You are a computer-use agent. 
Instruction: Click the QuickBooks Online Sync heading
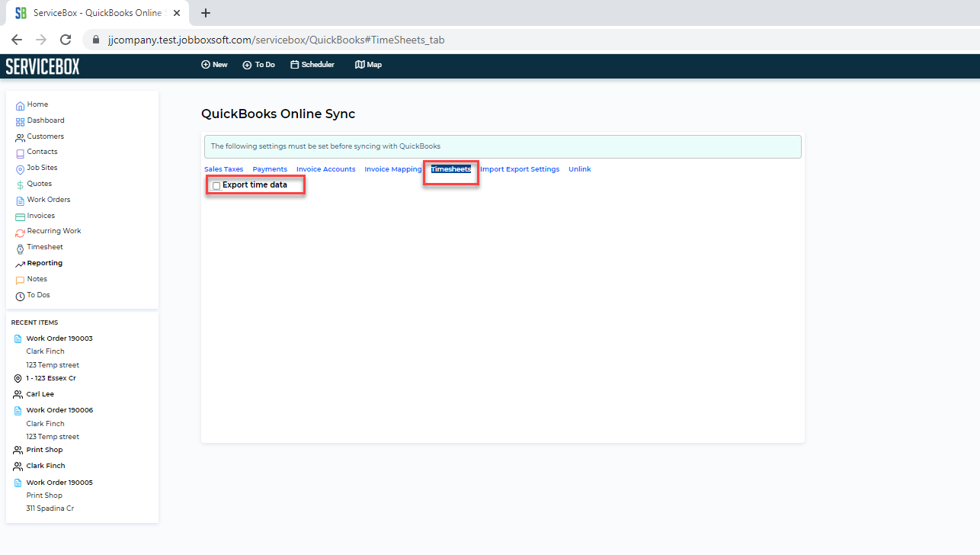coord(278,114)
